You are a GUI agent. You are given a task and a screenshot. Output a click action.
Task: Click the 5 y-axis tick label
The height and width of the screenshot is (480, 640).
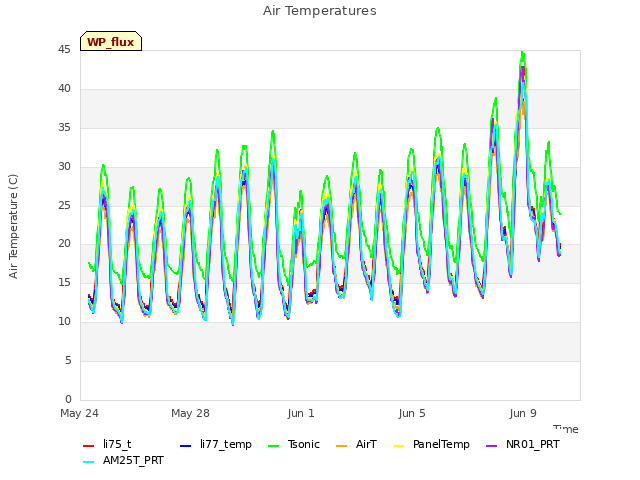point(68,360)
